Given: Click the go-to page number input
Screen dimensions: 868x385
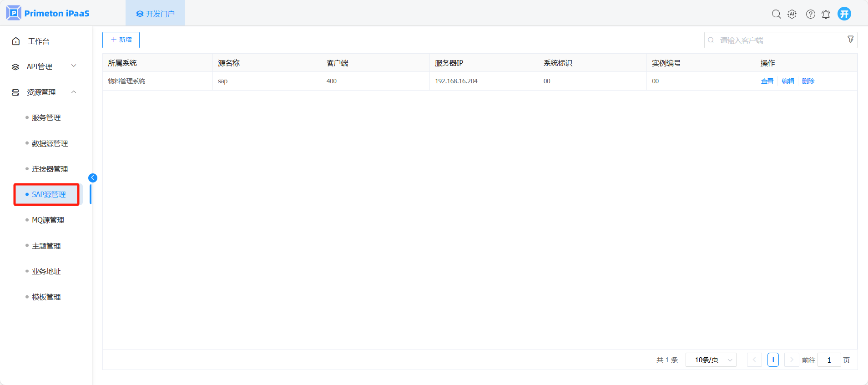Looking at the screenshot, I should 829,360.
